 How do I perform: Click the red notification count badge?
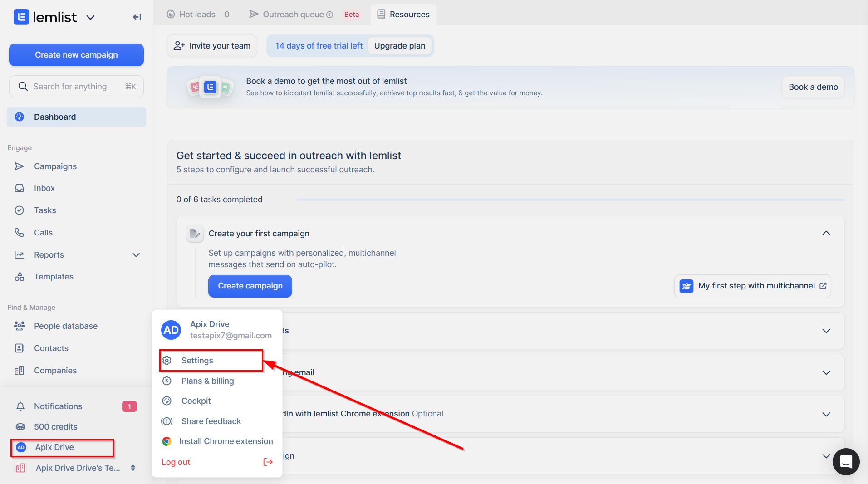129,406
